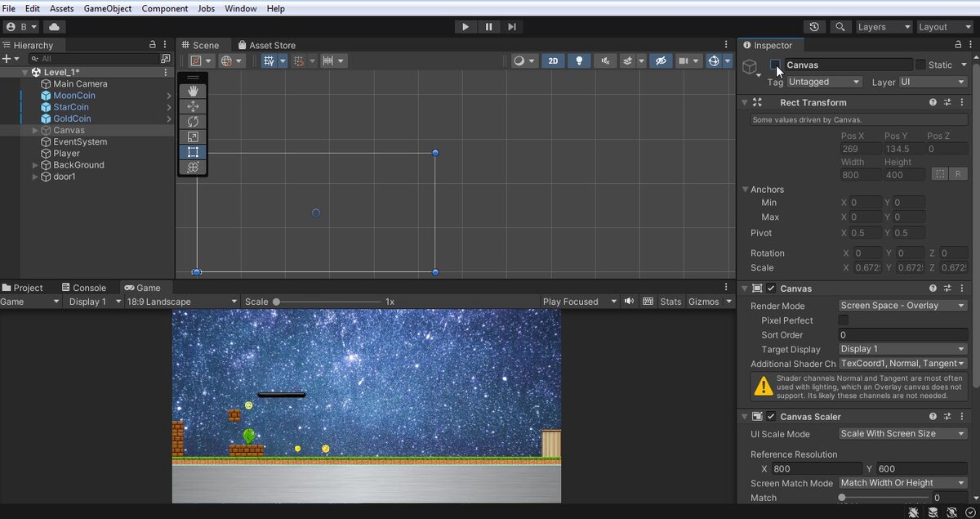Select the Rect tool in Scene toolbar
Screen dimensions: 980x519
(193, 152)
